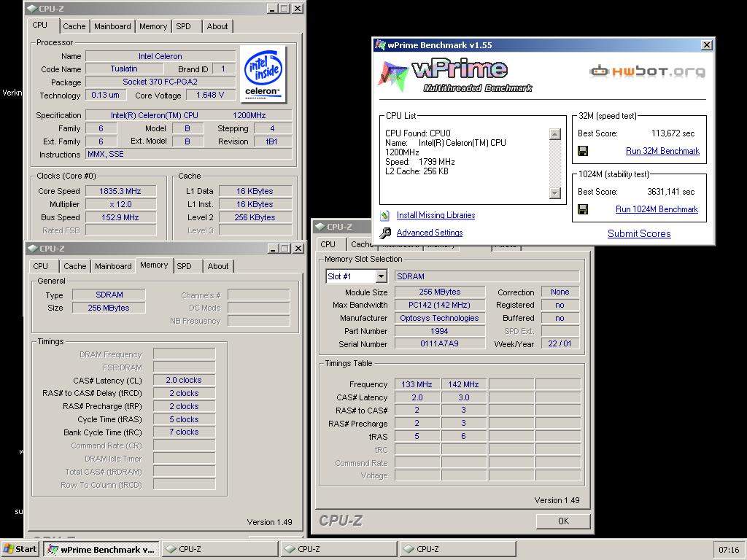Image resolution: width=747 pixels, height=560 pixels.
Task: Click the wPrime logo in benchmark window
Action: (x=455, y=76)
